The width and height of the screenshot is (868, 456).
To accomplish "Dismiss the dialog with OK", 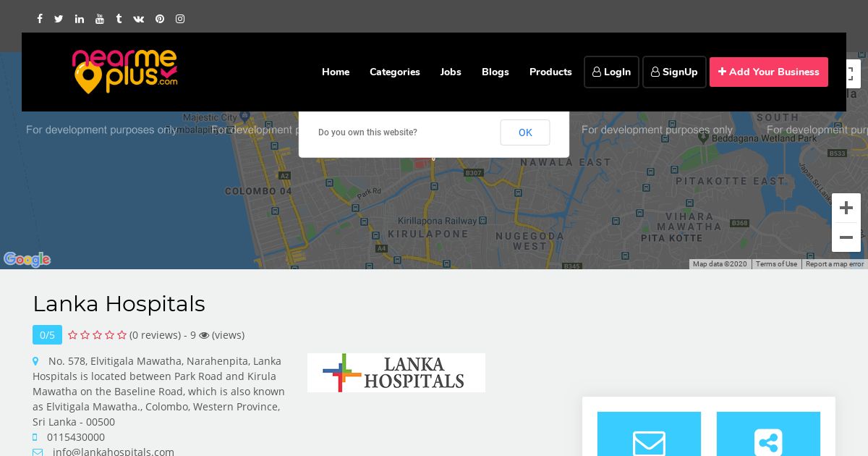I will pyautogui.click(x=525, y=132).
